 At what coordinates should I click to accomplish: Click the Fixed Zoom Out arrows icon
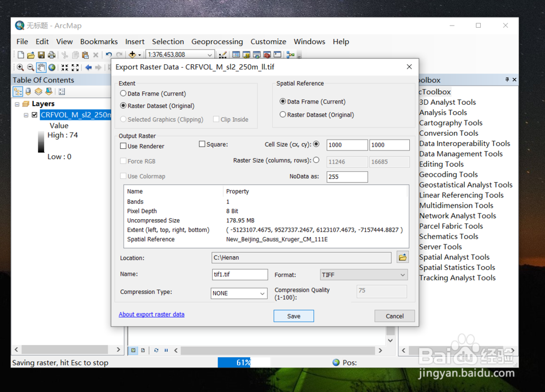[75, 68]
